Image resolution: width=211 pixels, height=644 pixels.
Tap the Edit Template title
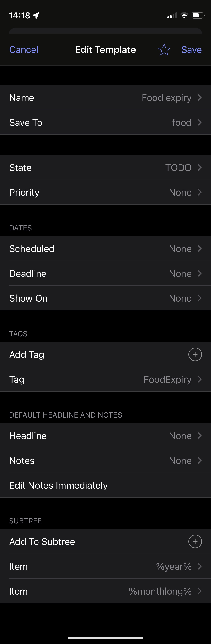105,50
